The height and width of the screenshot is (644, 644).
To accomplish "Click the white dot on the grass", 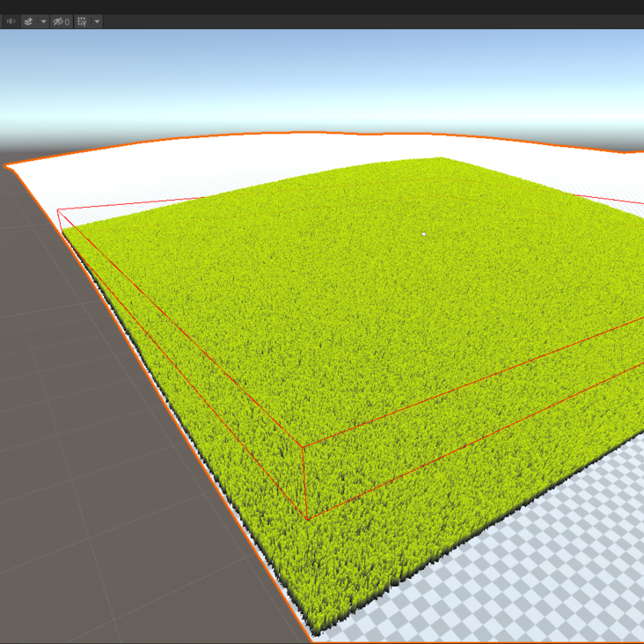I will pos(424,234).
